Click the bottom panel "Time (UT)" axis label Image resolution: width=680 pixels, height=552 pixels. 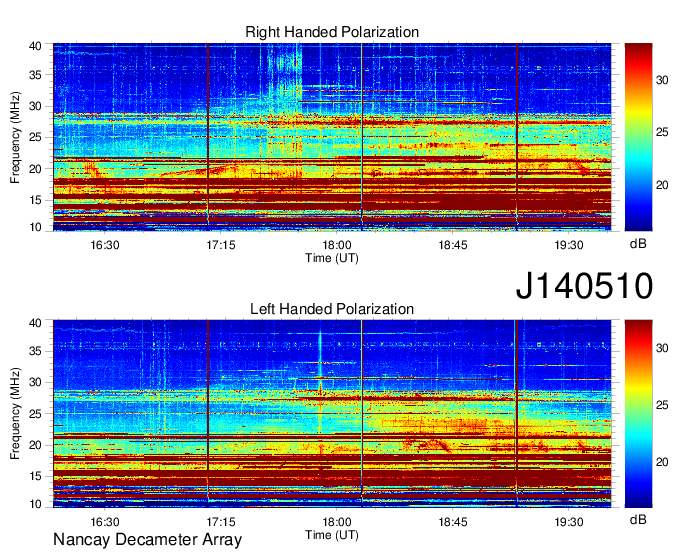(332, 535)
